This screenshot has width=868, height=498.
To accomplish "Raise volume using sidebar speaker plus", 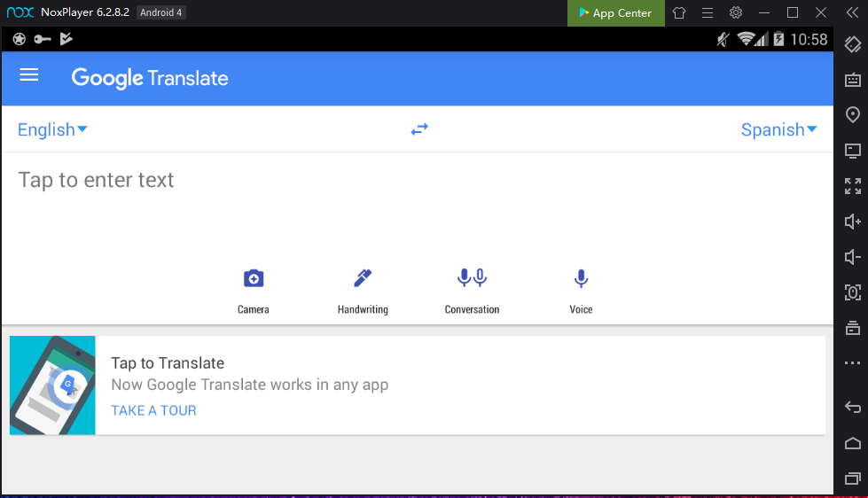I will (853, 222).
